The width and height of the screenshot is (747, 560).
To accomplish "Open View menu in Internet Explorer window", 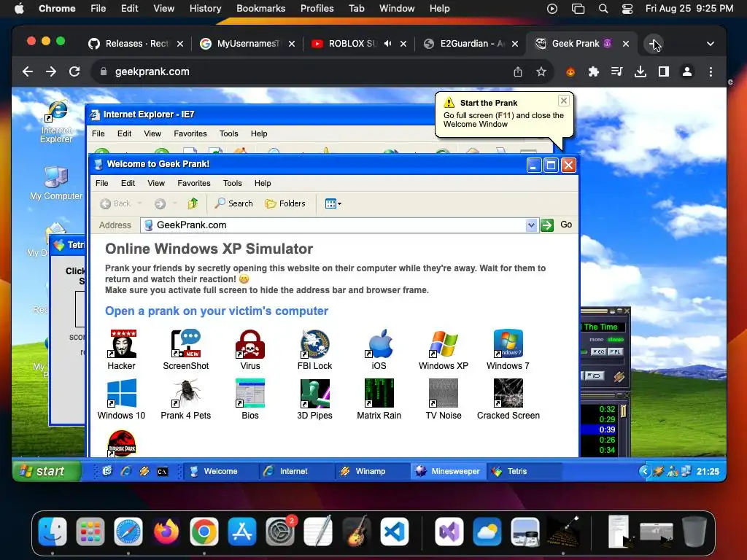I will pos(152,134).
